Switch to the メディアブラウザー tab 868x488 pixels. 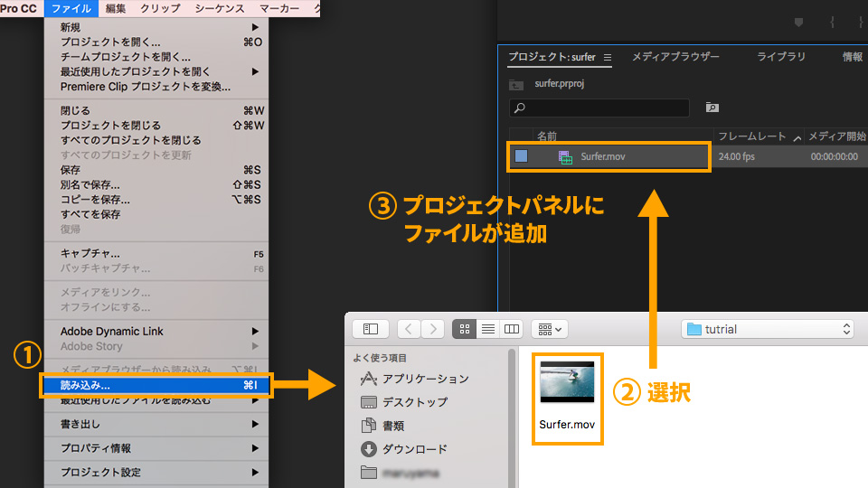(675, 57)
